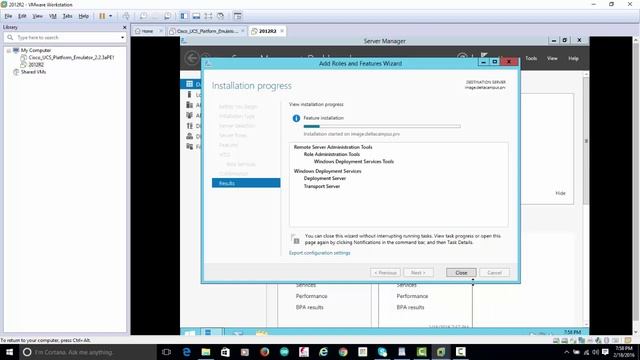Click the Unity mode toolbar icon
Image resolution: width=640 pixels, height=360 pixels.
[x=220, y=16]
